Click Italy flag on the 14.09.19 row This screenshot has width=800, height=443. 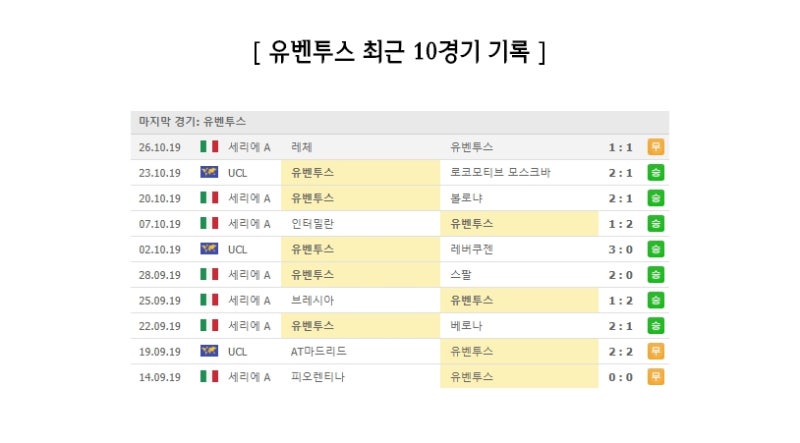pos(209,377)
